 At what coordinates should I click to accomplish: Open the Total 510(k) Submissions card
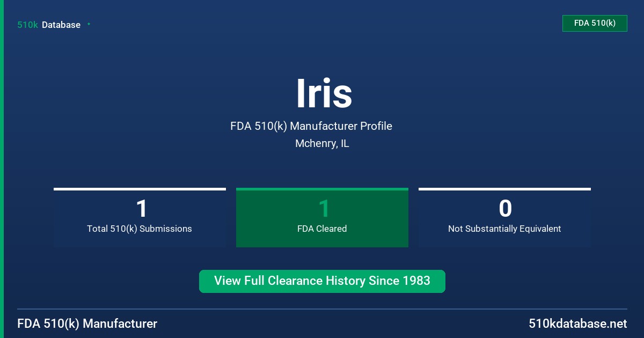[x=140, y=217]
